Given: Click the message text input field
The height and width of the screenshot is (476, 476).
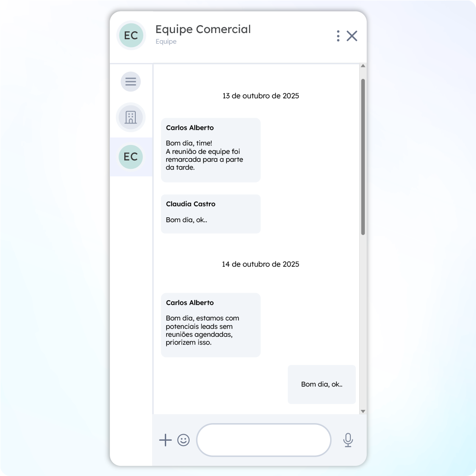Looking at the screenshot, I should pos(264,440).
